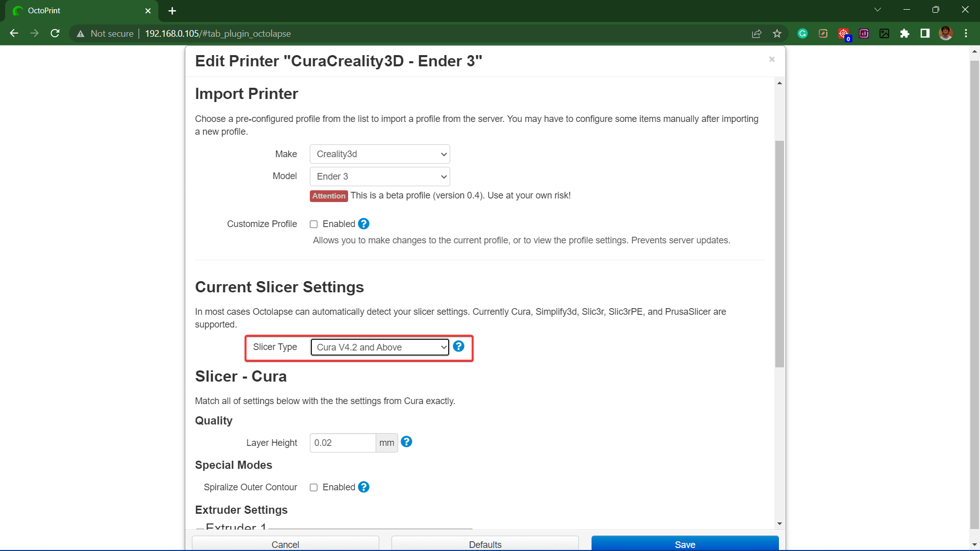Viewport: 980px width, 551px height.
Task: Open a new browser tab
Action: (x=172, y=11)
